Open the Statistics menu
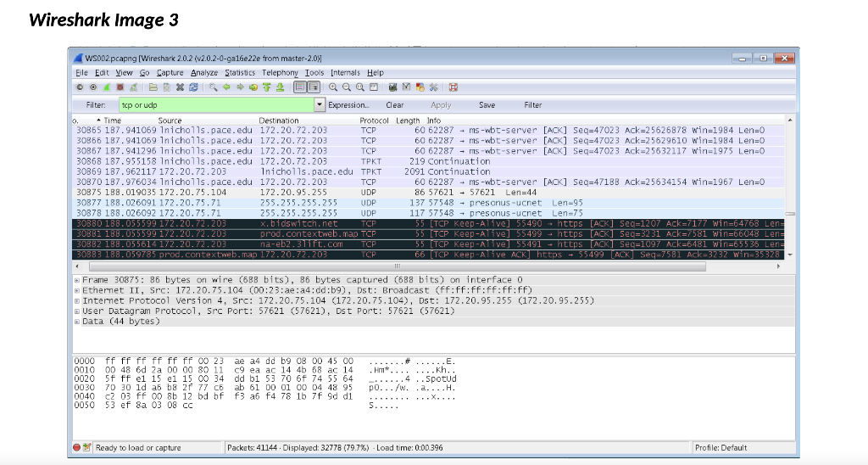Image resolution: width=868 pixels, height=465 pixels. pos(240,73)
